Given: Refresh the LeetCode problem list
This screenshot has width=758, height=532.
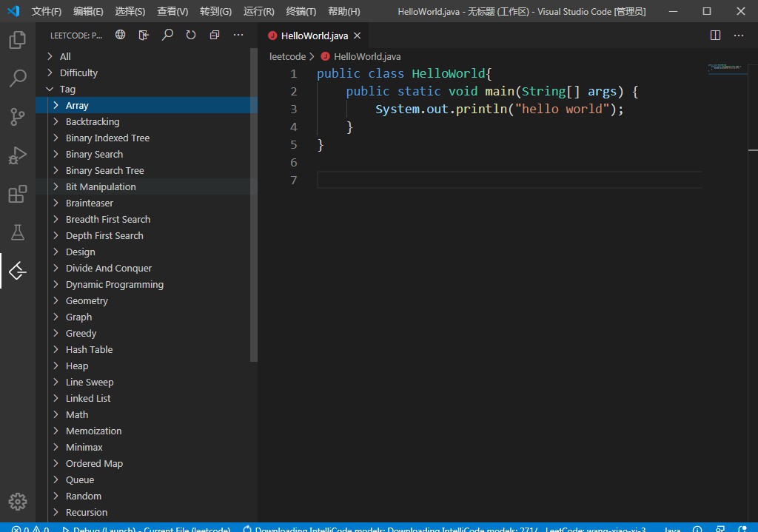Looking at the screenshot, I should pyautogui.click(x=191, y=35).
